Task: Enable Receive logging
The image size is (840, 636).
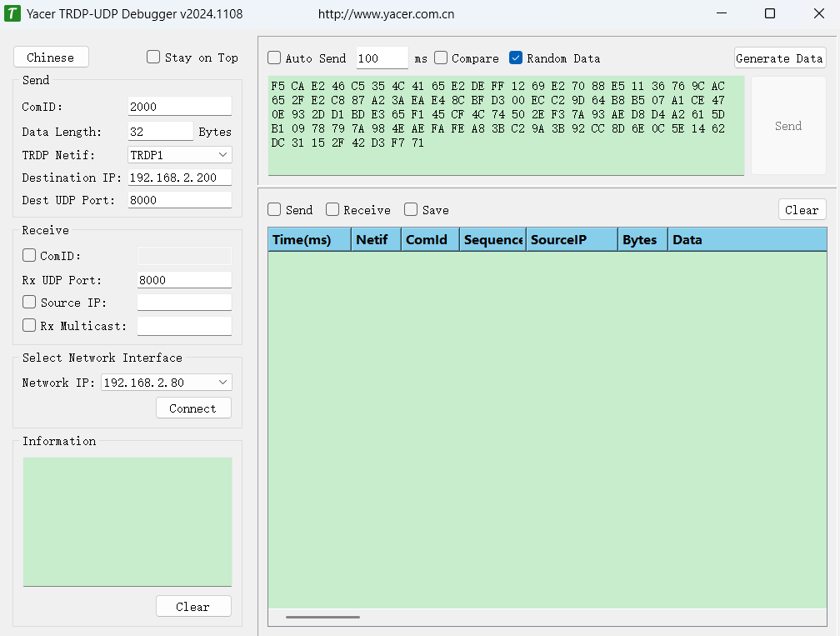Action: (331, 210)
